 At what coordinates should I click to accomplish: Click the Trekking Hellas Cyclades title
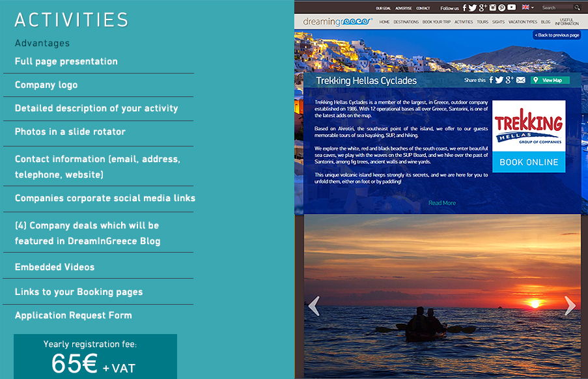(x=367, y=81)
